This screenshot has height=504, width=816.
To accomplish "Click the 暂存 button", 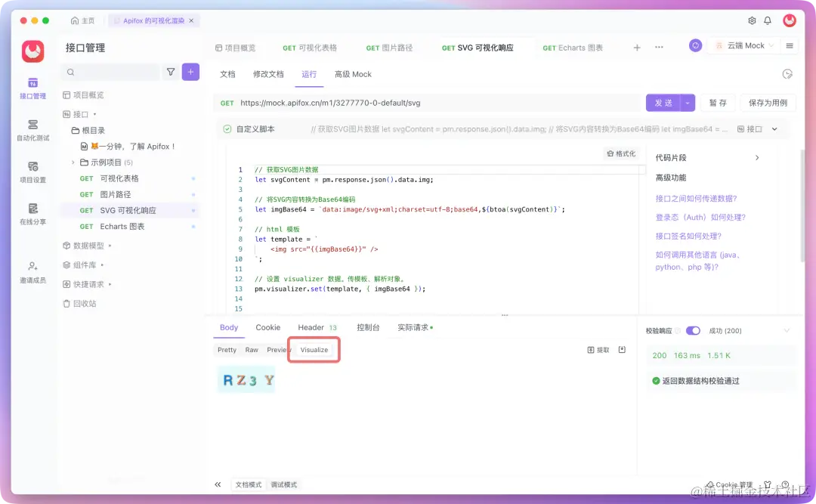I will [718, 103].
